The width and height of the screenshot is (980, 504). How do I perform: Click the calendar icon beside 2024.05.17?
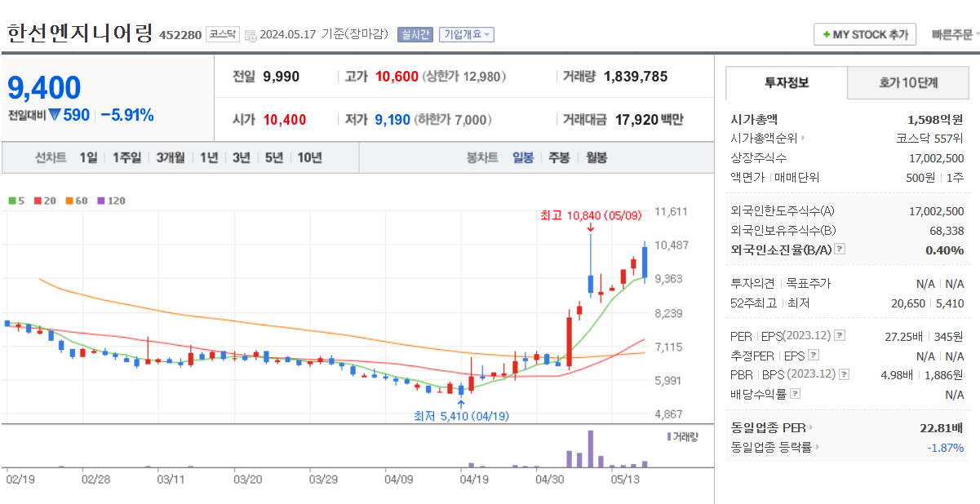tap(251, 35)
